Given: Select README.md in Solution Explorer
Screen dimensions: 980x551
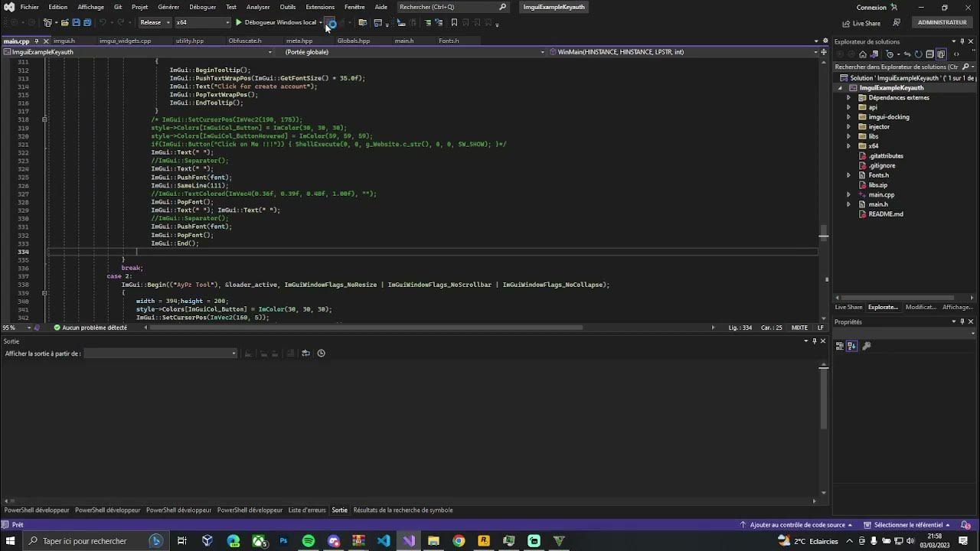Looking at the screenshot, I should 886,214.
